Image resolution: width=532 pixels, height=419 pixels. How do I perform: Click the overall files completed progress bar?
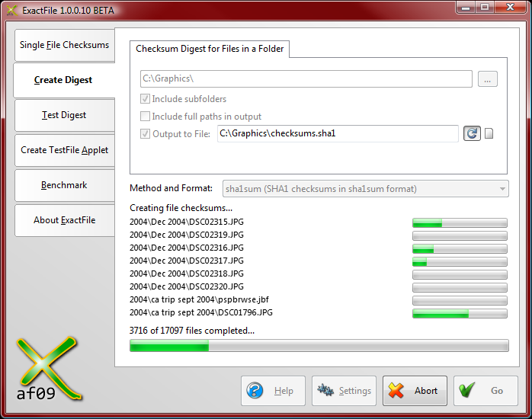(x=319, y=345)
